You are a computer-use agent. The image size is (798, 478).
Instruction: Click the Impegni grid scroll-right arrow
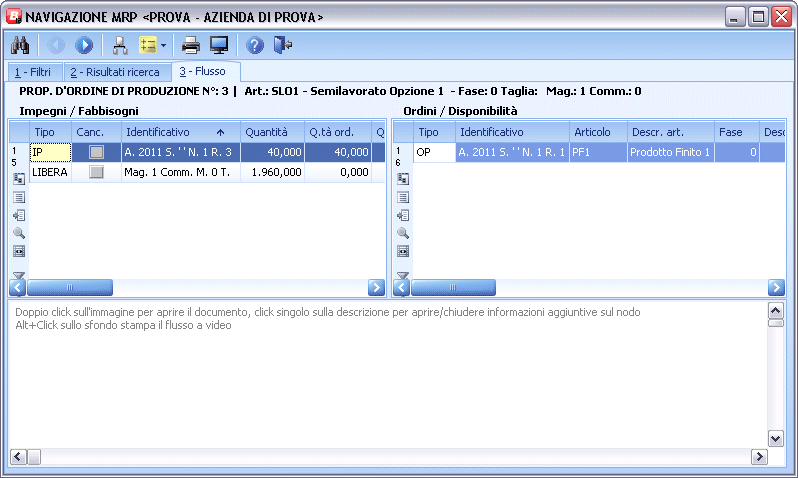tap(376, 288)
